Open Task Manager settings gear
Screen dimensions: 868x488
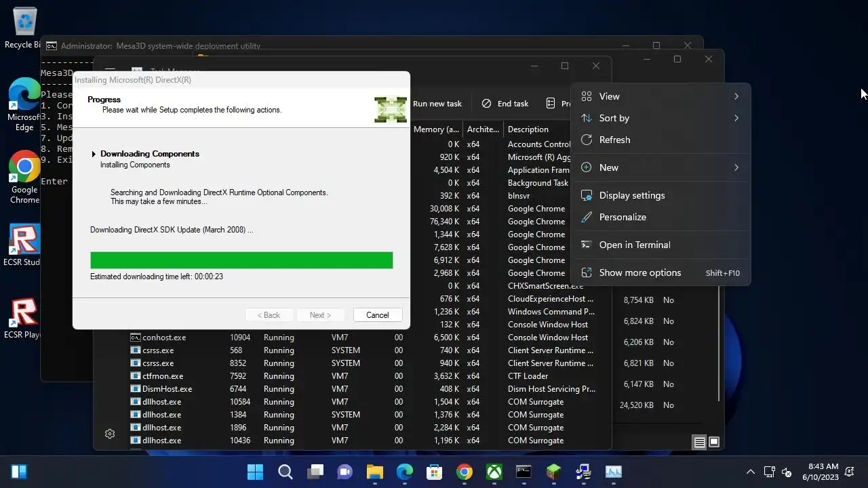point(110,434)
